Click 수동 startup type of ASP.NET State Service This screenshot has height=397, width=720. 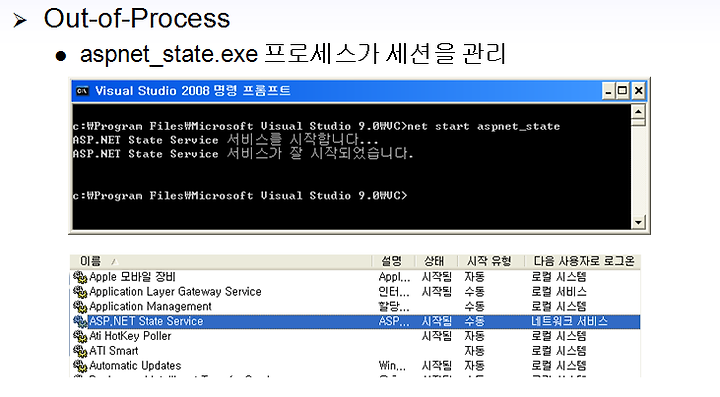coord(474,321)
